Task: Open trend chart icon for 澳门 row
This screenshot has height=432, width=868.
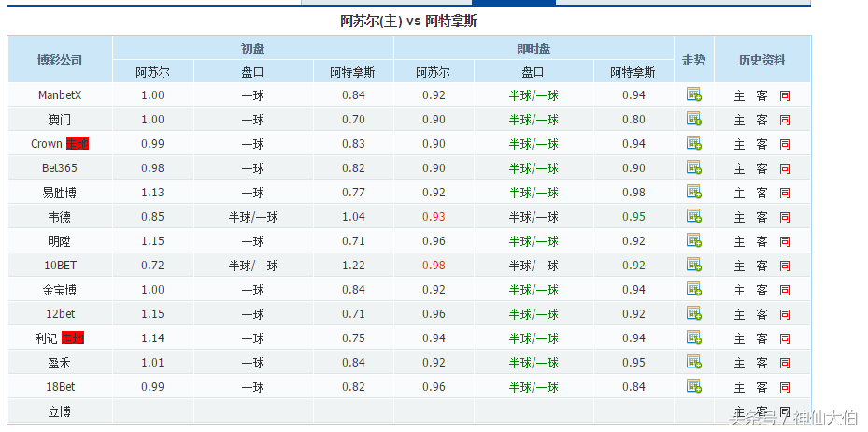Action: [x=693, y=119]
